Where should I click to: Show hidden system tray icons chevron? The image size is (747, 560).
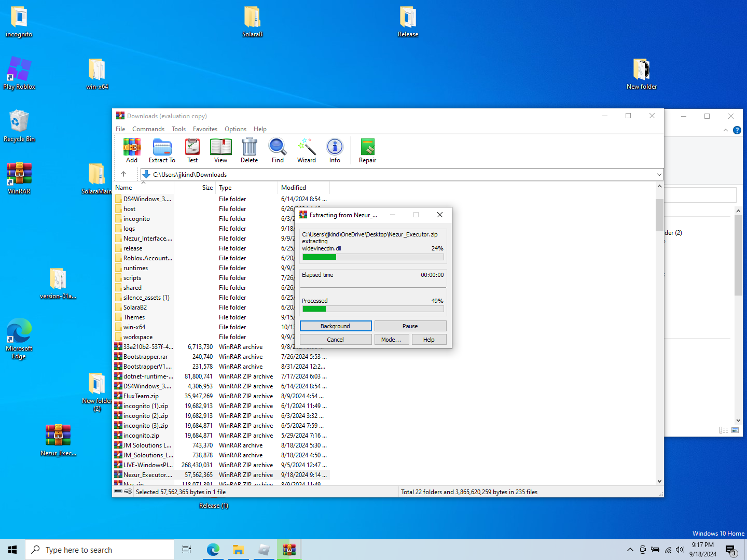point(630,550)
